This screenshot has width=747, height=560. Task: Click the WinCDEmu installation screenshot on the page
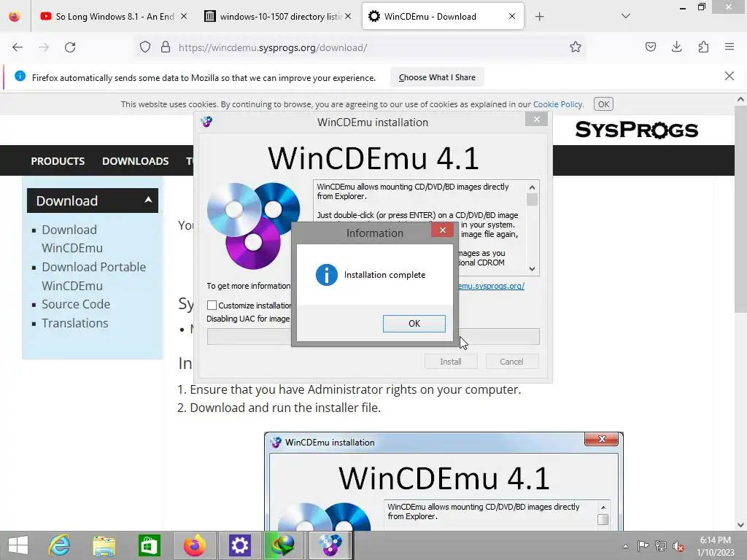pos(444,481)
